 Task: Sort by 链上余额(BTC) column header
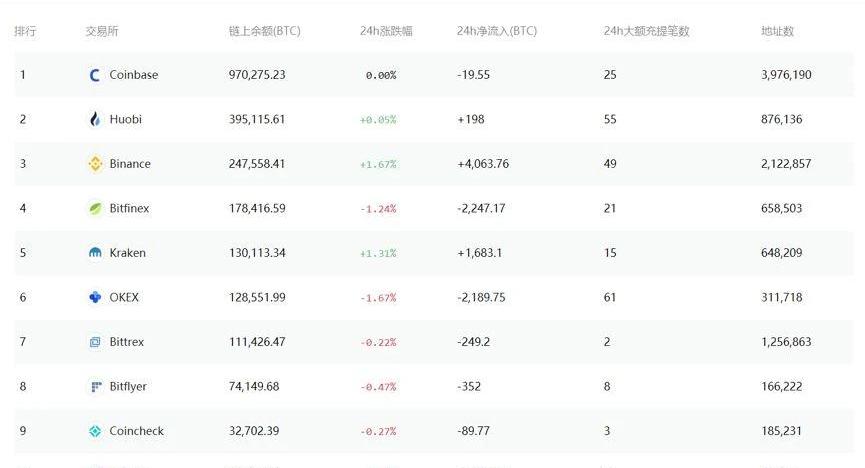point(264,31)
